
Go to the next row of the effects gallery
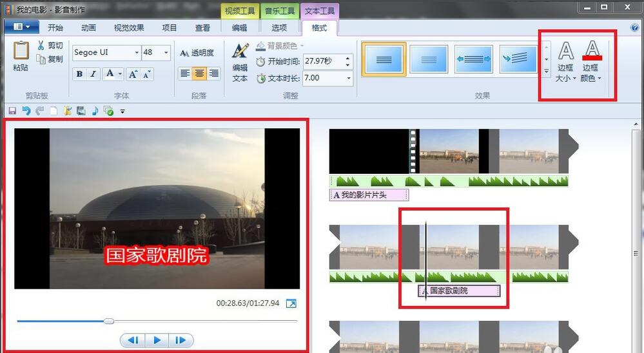point(546,59)
